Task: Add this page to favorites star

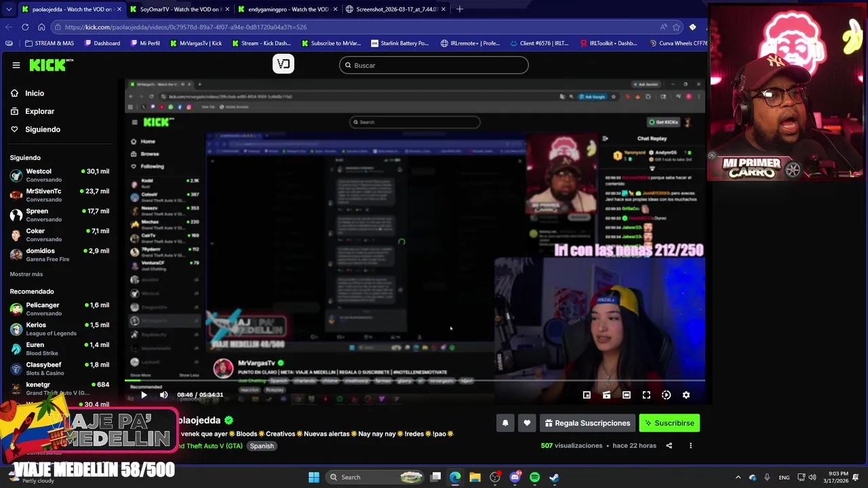Action: (x=676, y=27)
